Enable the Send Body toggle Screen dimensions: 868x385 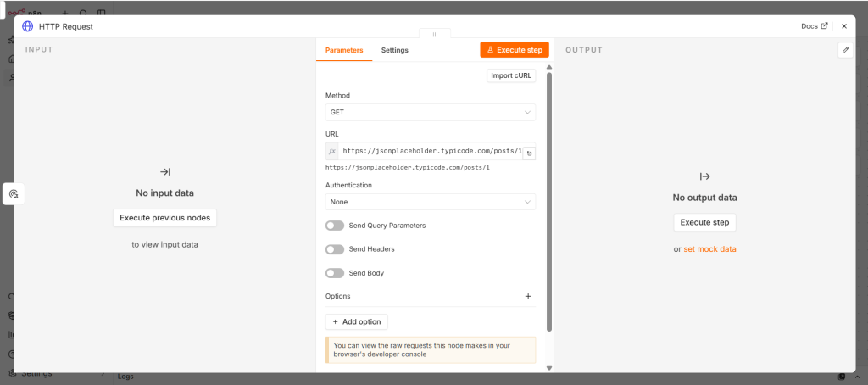tap(335, 273)
